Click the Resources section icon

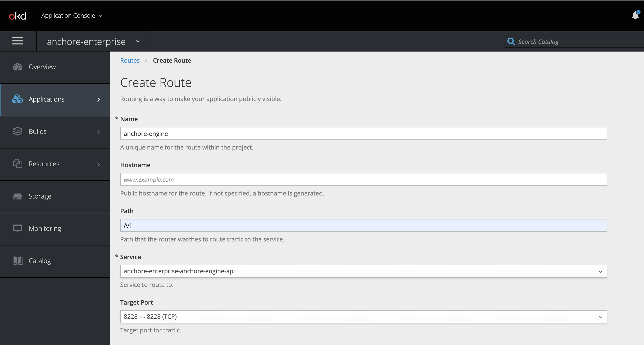(x=17, y=164)
